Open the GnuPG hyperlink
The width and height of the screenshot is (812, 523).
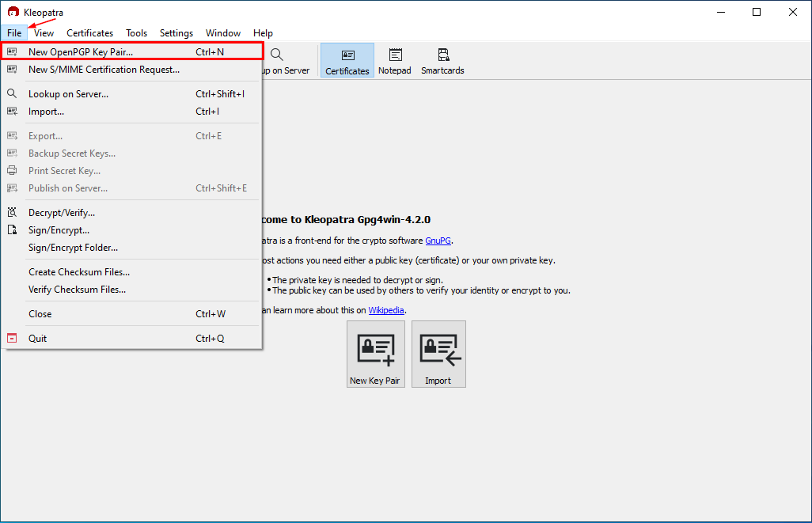[x=438, y=241]
